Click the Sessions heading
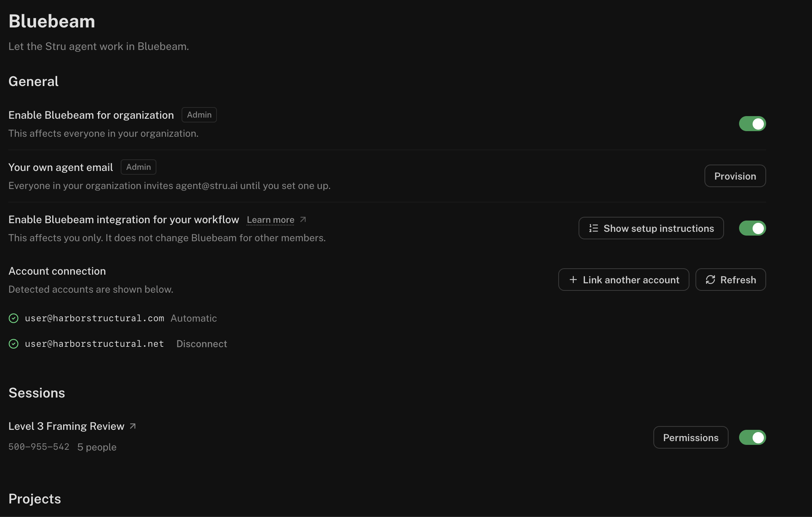812x517 pixels. point(37,393)
